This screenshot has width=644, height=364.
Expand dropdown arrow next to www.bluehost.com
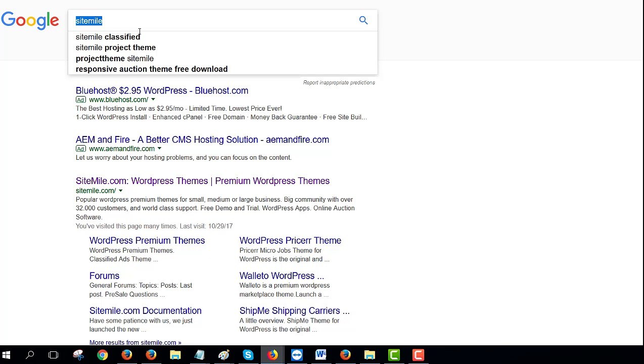pyautogui.click(x=153, y=100)
